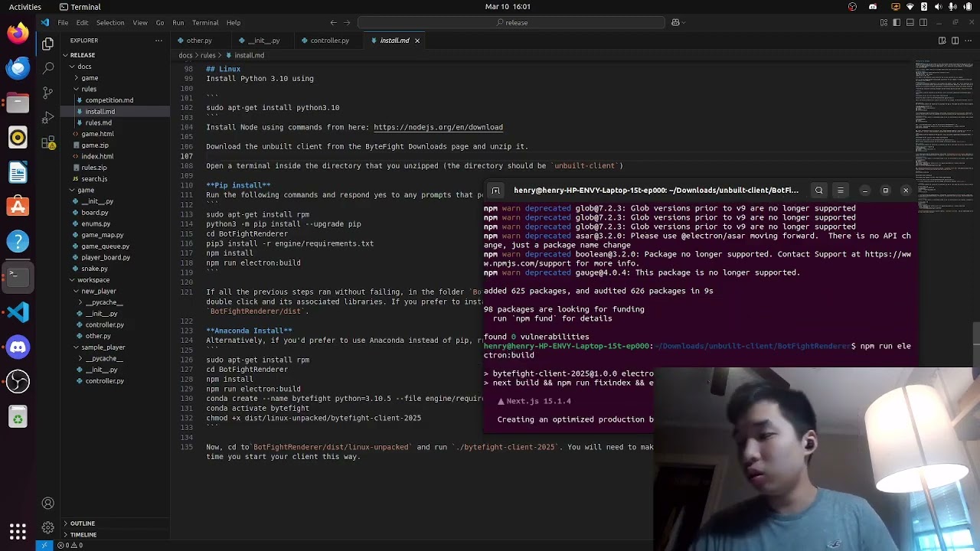
Task: Click the editor minimap
Action: click(x=944, y=138)
